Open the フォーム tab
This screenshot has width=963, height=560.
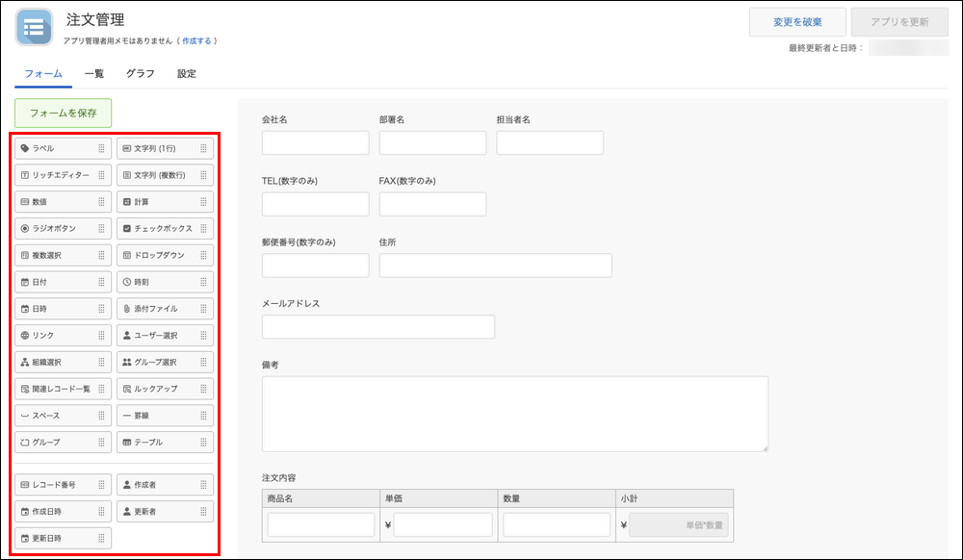(x=43, y=73)
